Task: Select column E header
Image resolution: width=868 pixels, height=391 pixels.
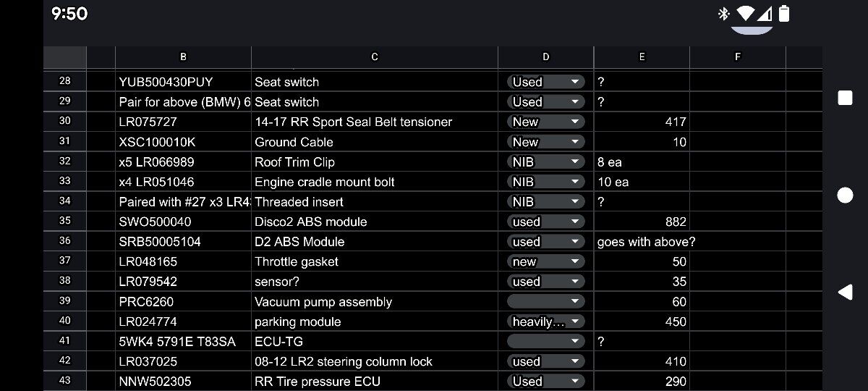Action: 642,57
